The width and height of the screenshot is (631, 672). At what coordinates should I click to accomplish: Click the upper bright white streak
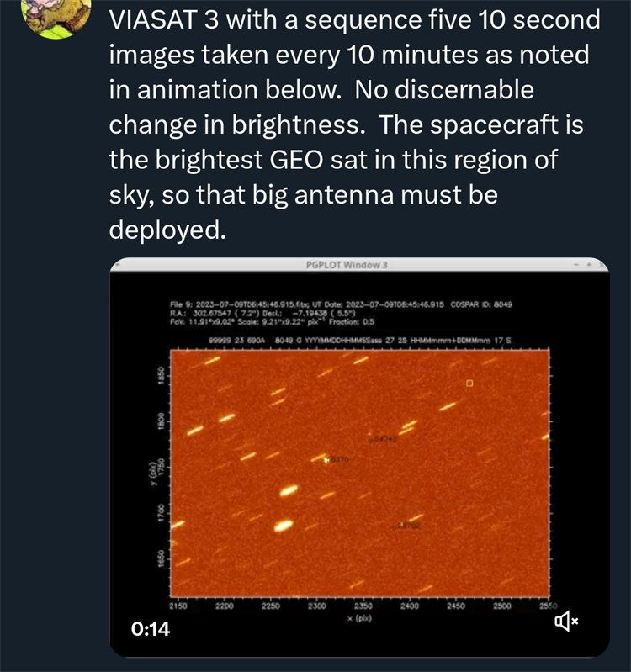point(289,490)
